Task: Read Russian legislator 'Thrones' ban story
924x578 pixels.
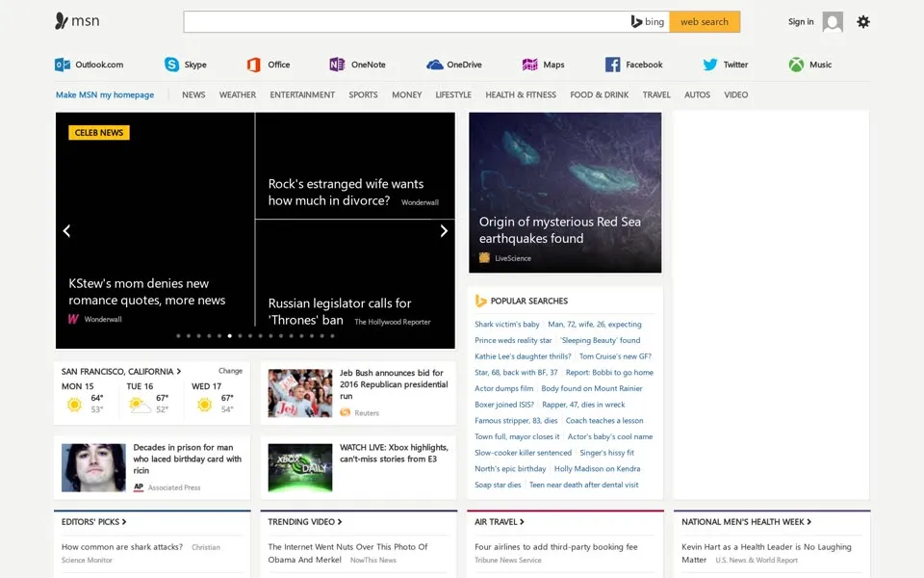Action: (340, 311)
